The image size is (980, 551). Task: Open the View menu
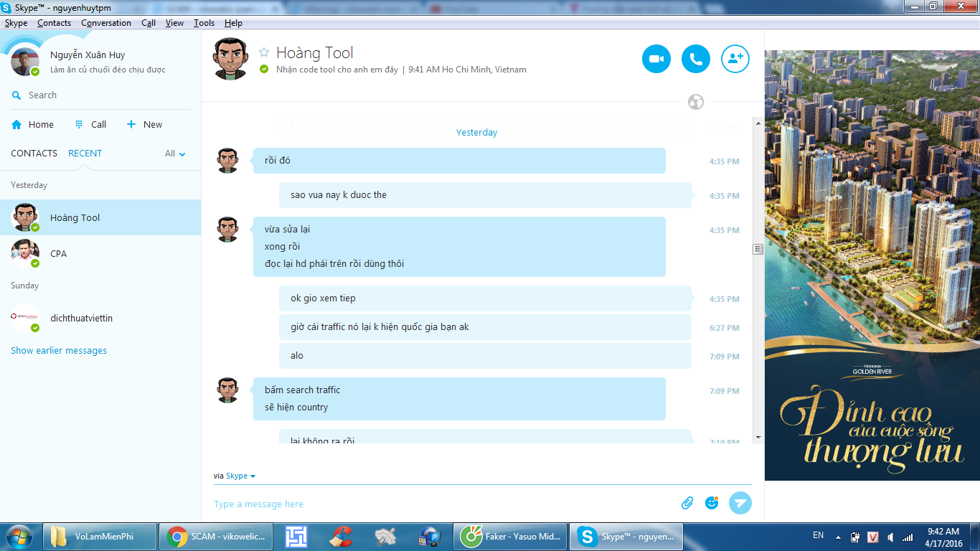(174, 23)
